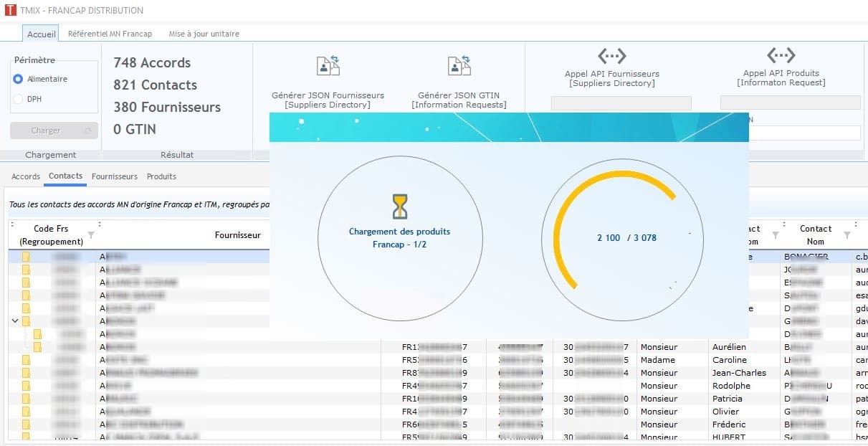The height and width of the screenshot is (446, 868).
Task: Select the DPH radio button
Action: [18, 99]
